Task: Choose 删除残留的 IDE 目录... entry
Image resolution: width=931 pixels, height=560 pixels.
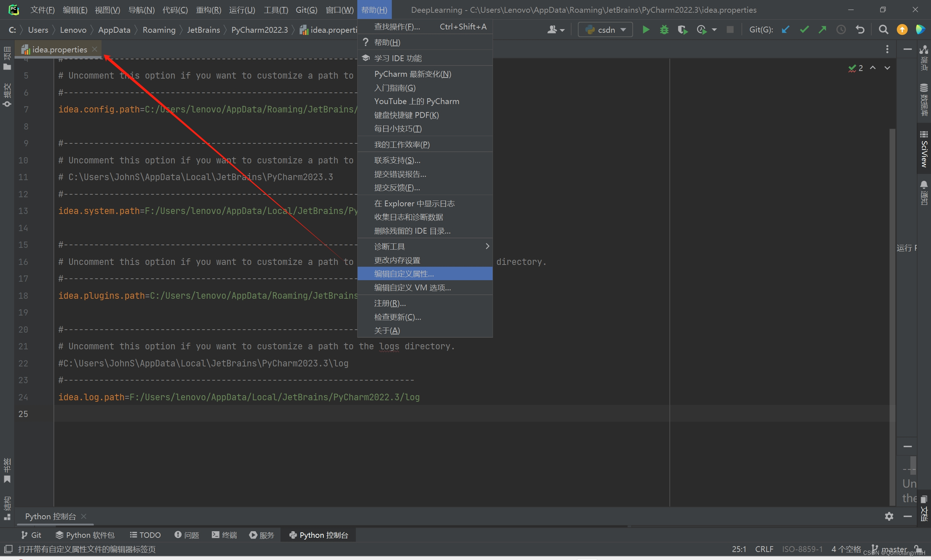Action: point(425,231)
